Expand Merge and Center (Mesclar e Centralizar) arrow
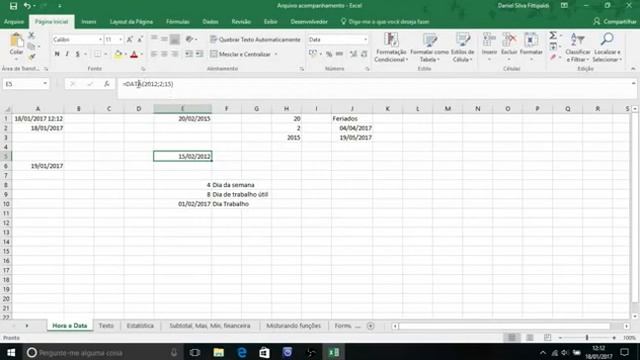The image size is (640, 360). 276,54
